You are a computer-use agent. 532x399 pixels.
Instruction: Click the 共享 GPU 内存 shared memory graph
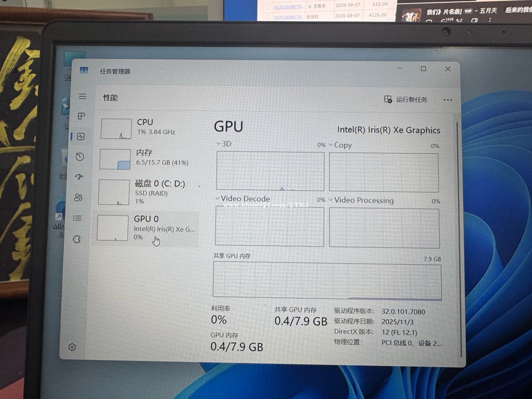pyautogui.click(x=327, y=281)
